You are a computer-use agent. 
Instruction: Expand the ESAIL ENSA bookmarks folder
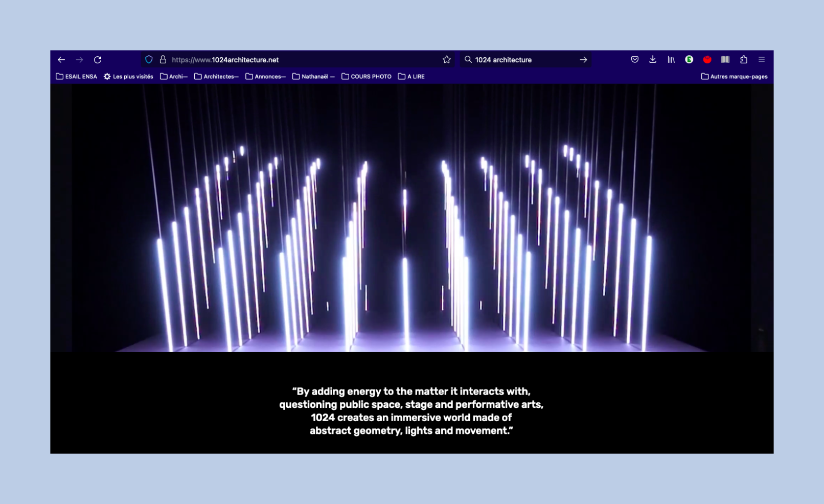click(x=76, y=77)
